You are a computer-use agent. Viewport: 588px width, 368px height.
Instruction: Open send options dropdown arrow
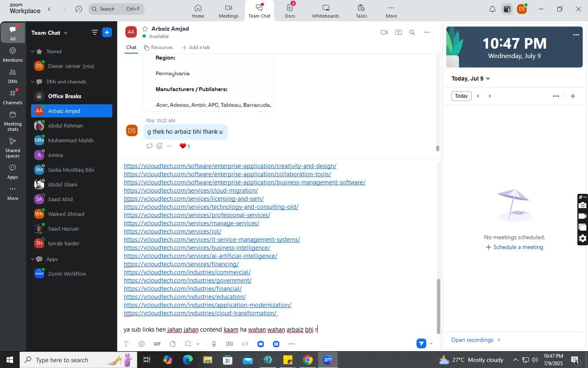tap(431, 343)
